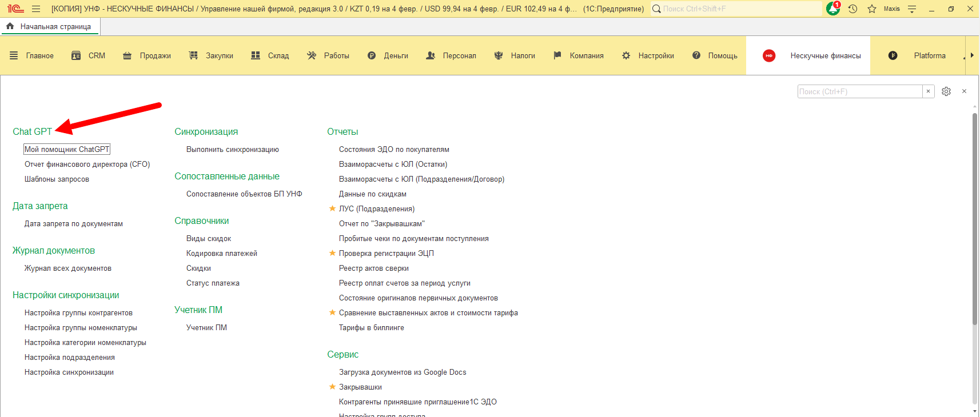The image size is (980, 417).
Task: Toggle favorite star next to Закрывашки
Action: [332, 387]
